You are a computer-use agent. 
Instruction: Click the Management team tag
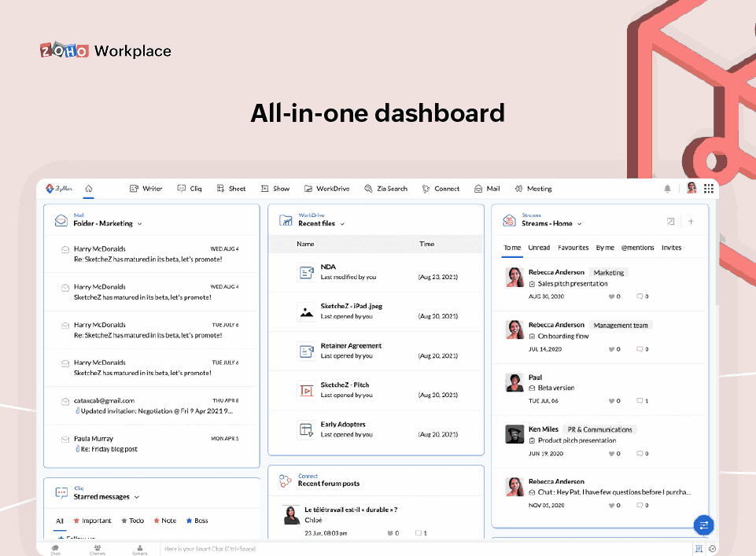pos(621,326)
